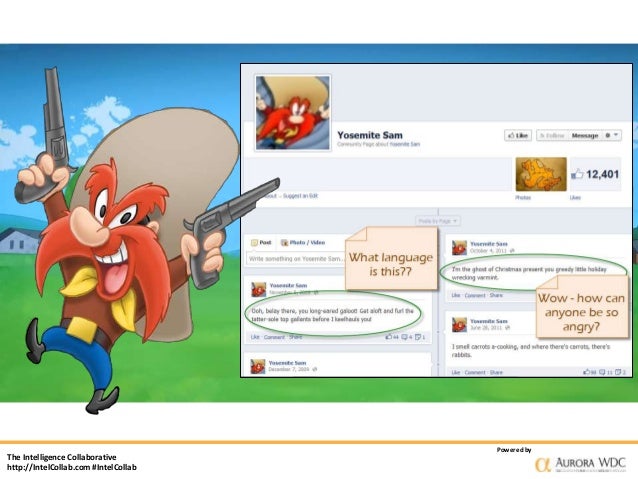Open the 44 likes thumbs-up count
The width and height of the screenshot is (638, 479).
point(392,337)
